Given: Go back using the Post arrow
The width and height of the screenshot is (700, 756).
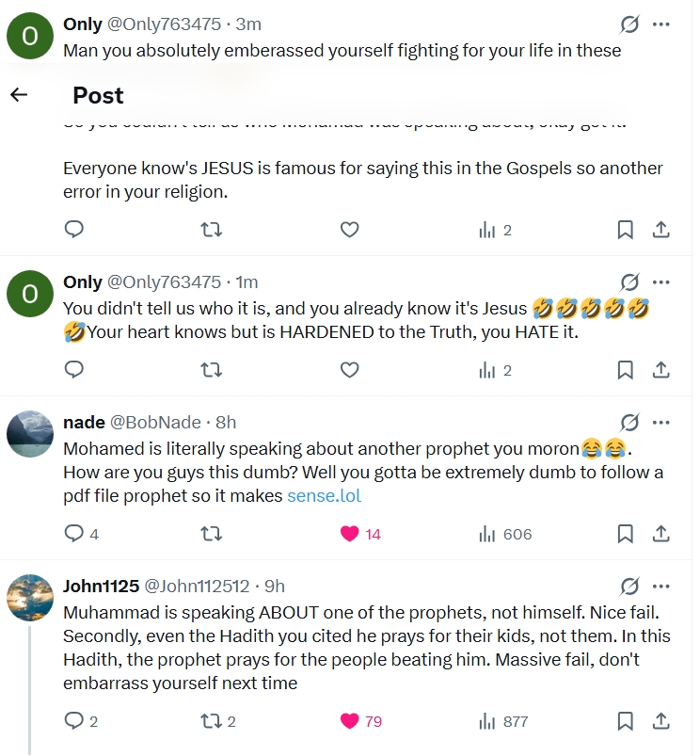Looking at the screenshot, I should point(19,95).
